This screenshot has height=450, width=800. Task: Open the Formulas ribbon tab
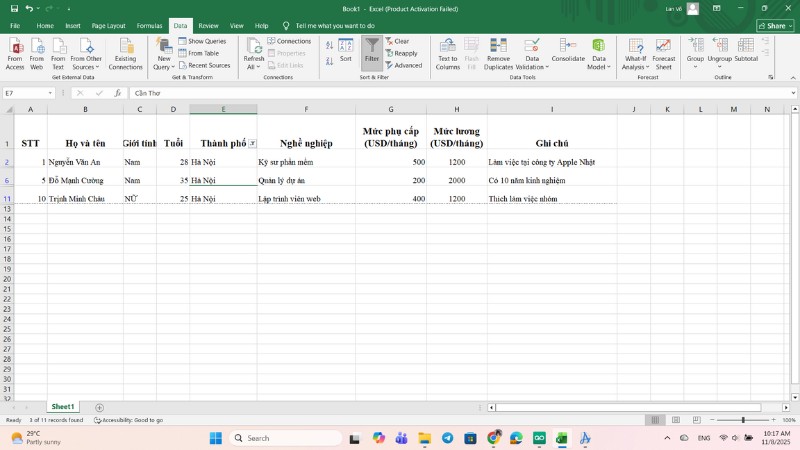(149, 25)
